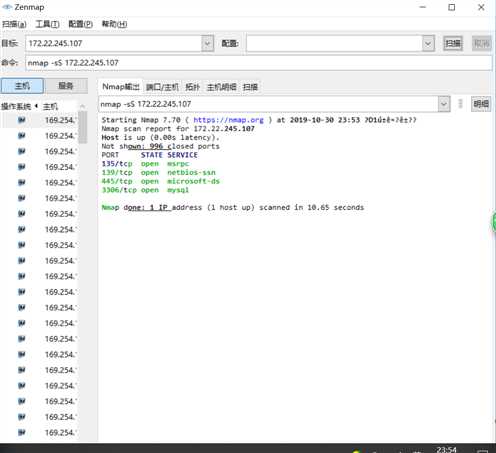The height and width of the screenshot is (453, 496).
Task: Open the 工具 menu
Action: click(47, 24)
